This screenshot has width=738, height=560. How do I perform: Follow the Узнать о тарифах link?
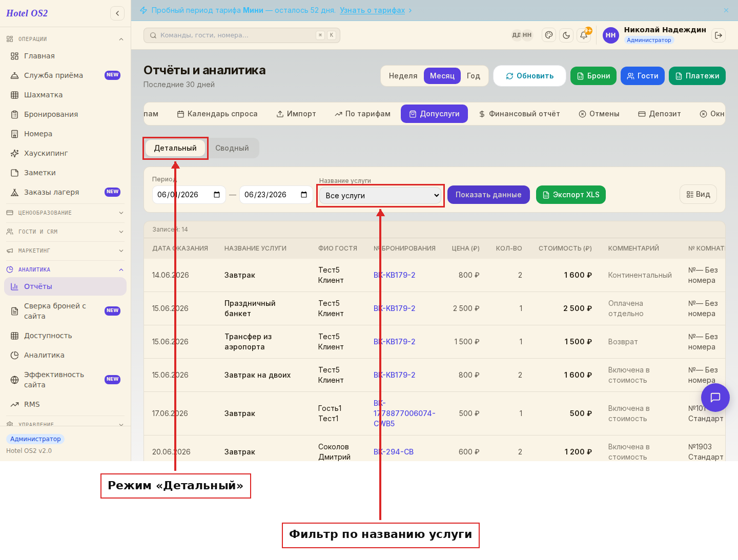(373, 10)
